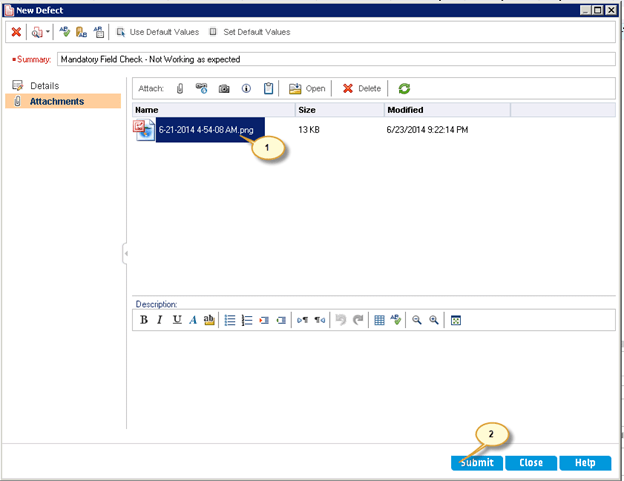Click the Help button

pyautogui.click(x=585, y=463)
